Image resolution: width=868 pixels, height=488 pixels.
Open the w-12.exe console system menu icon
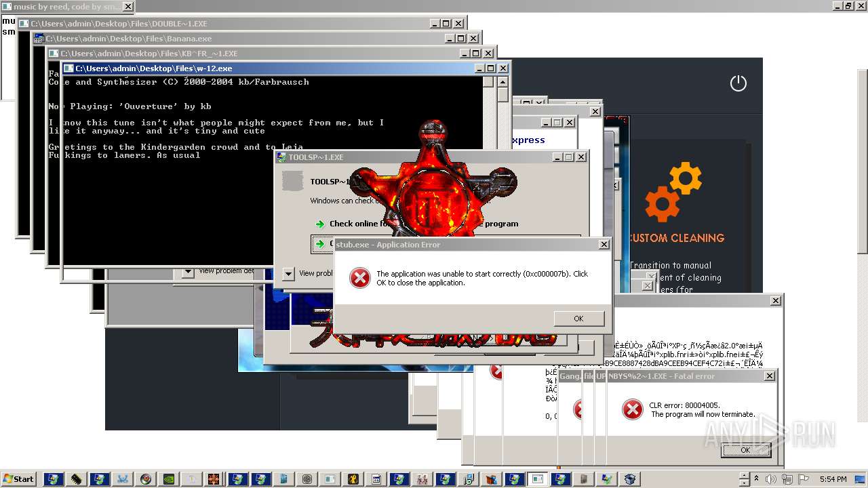tap(68, 68)
